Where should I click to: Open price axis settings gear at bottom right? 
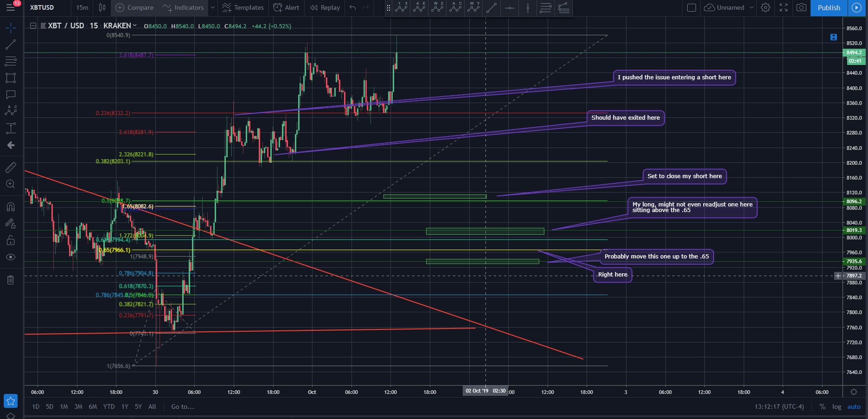(854, 392)
